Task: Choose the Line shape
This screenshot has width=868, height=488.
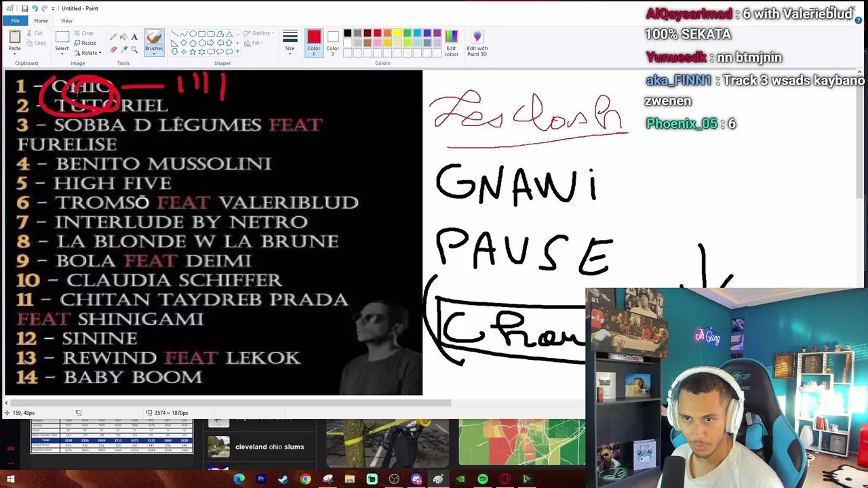Action: [x=174, y=33]
